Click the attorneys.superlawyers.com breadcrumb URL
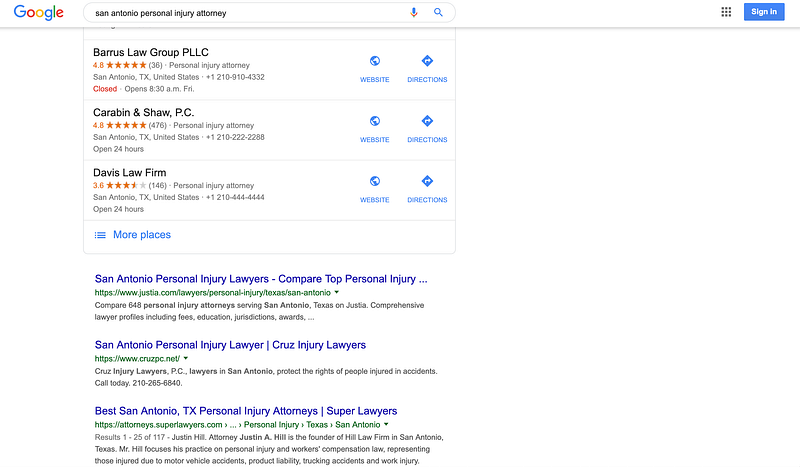Screen dimensions: 800x467 pyautogui.click(x=237, y=425)
